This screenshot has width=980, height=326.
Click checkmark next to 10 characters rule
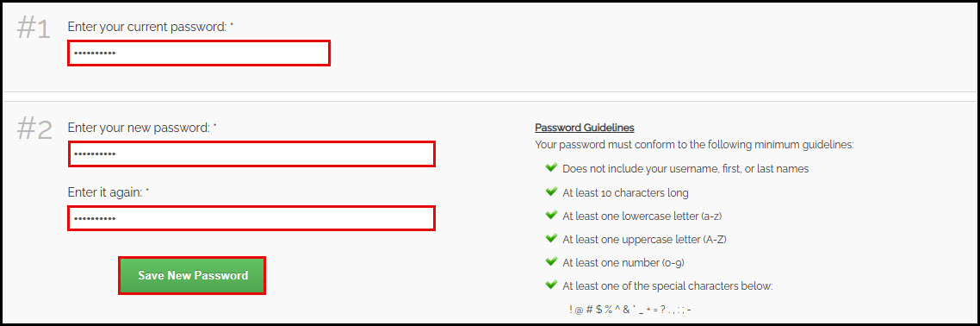[550, 191]
